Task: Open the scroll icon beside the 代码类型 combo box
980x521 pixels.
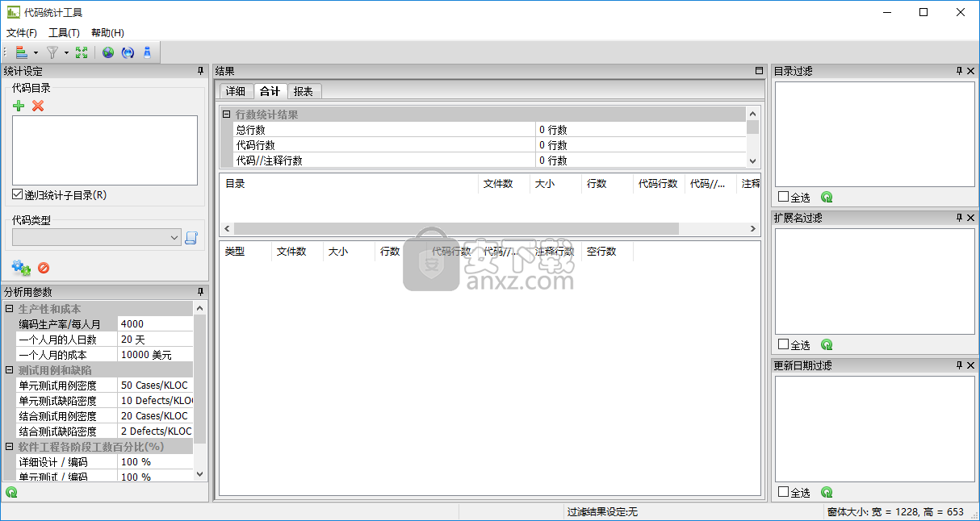Action: pos(191,237)
